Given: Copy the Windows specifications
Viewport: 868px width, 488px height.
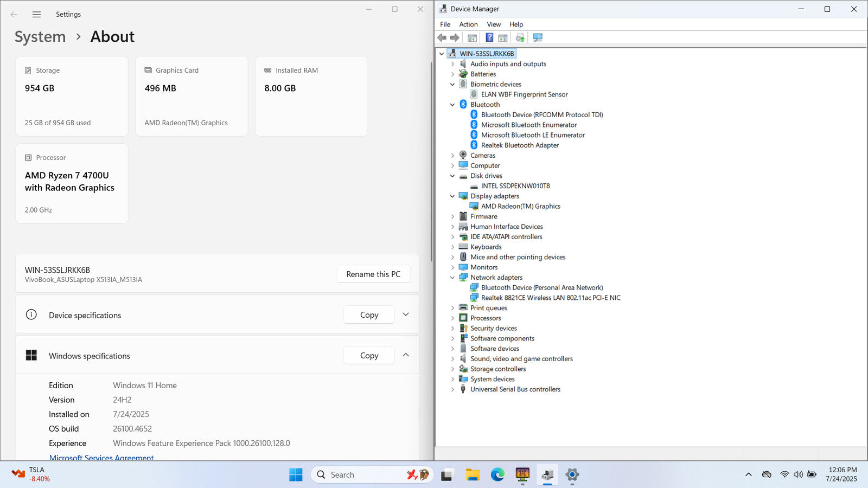Looking at the screenshot, I should tap(369, 356).
